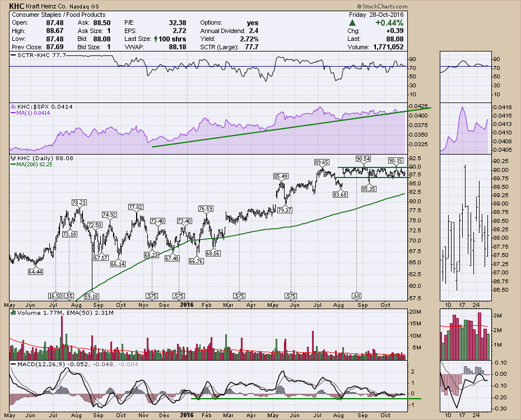Click the green up-arrow change indicator
Viewport: 521px width, 420px height.
click(x=352, y=23)
